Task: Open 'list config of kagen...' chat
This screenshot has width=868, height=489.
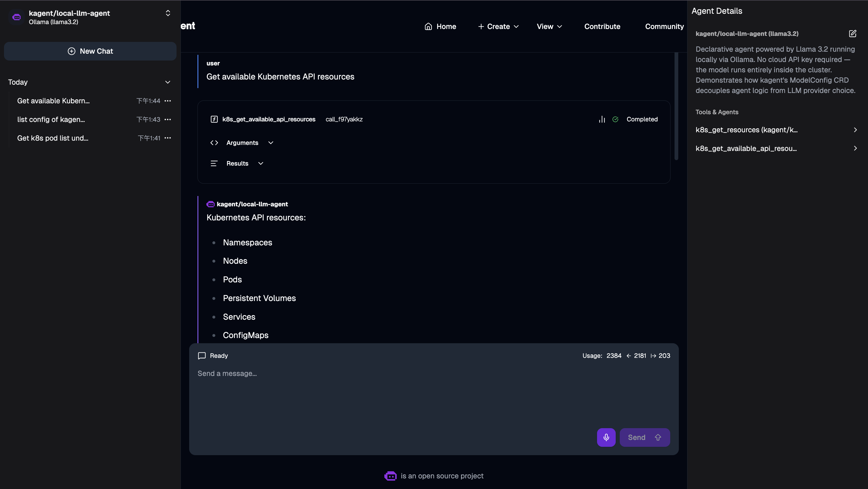Action: click(x=51, y=120)
